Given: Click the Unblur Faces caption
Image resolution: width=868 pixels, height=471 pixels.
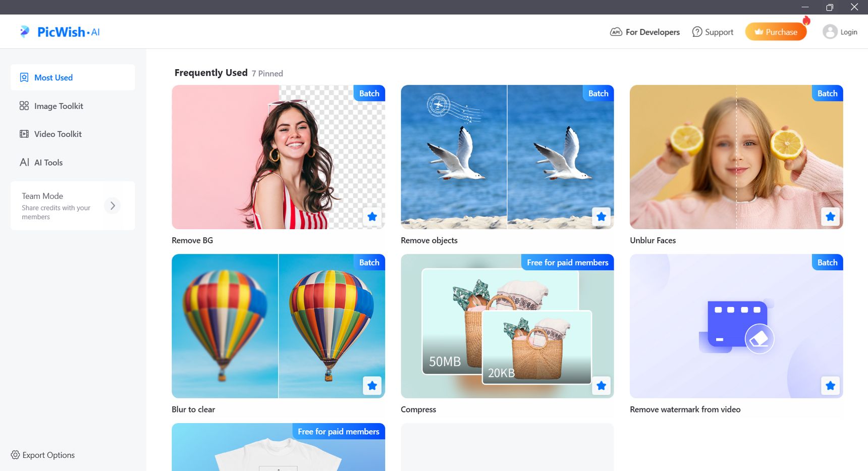Looking at the screenshot, I should point(653,240).
